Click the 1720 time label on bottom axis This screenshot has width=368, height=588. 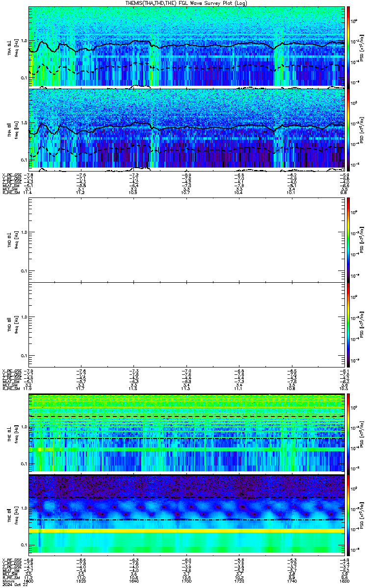point(239,580)
